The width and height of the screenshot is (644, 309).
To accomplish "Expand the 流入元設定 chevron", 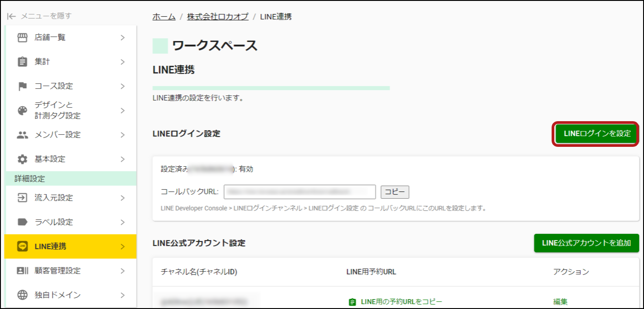I will [x=123, y=198].
